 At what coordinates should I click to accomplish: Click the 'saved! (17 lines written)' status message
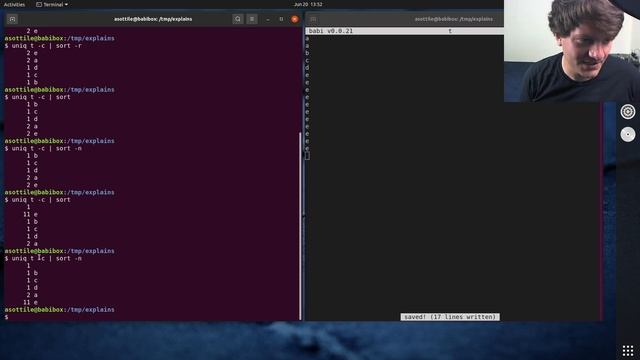click(x=450, y=317)
